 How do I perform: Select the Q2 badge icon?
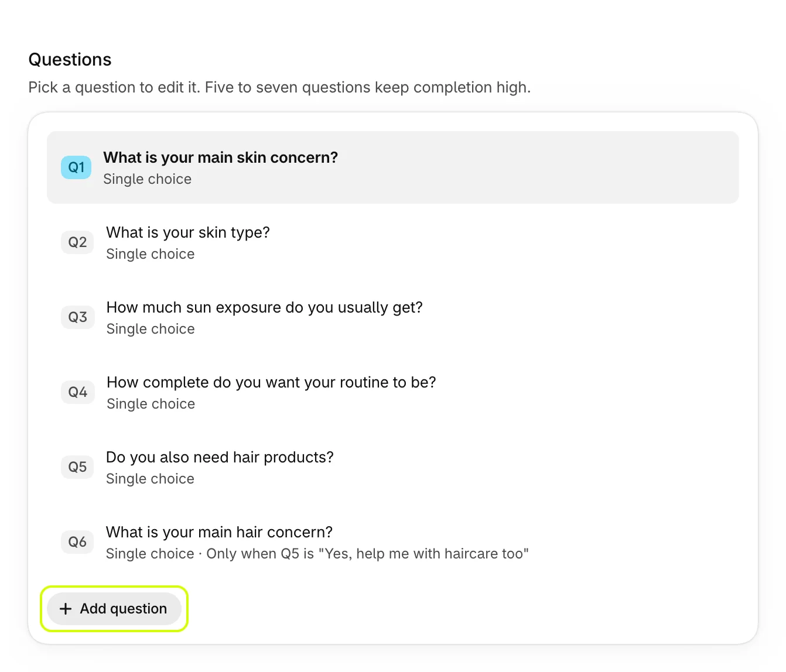pos(77,242)
